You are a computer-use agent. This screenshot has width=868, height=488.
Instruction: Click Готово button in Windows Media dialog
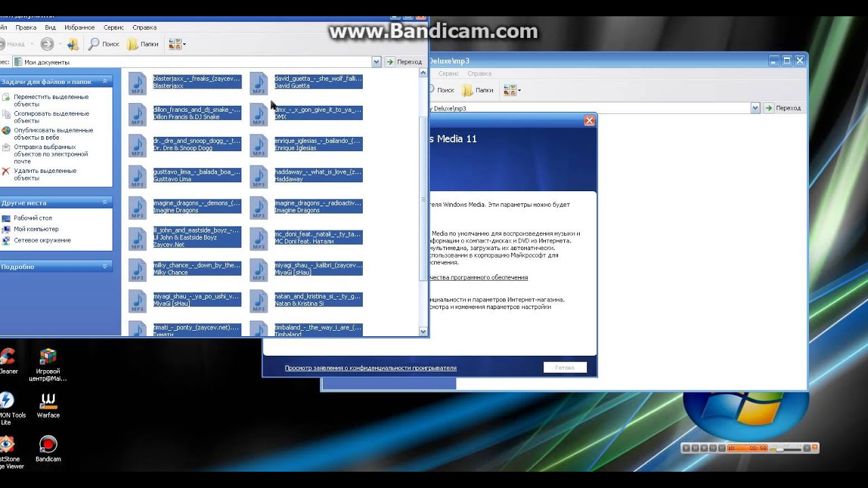pos(565,367)
